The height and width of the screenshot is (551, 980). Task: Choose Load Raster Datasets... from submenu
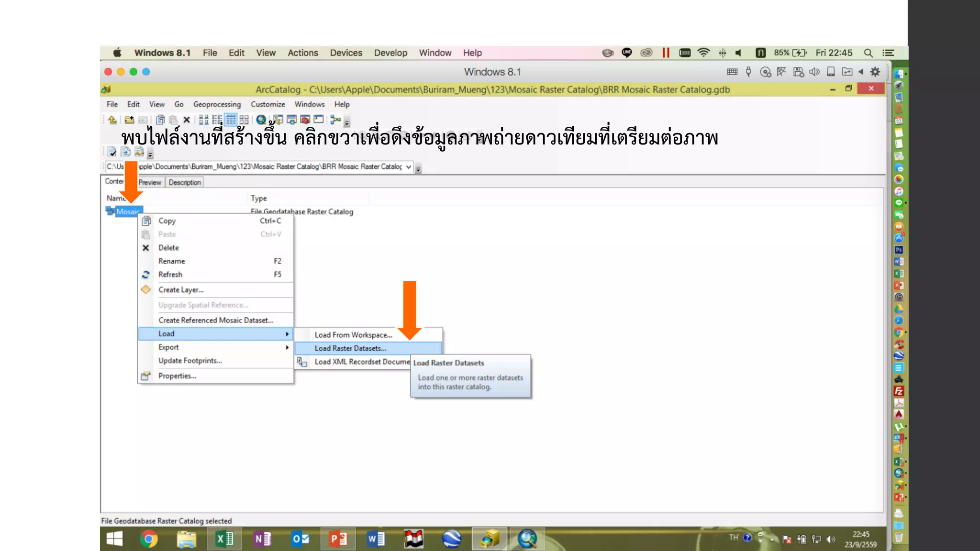pos(350,348)
